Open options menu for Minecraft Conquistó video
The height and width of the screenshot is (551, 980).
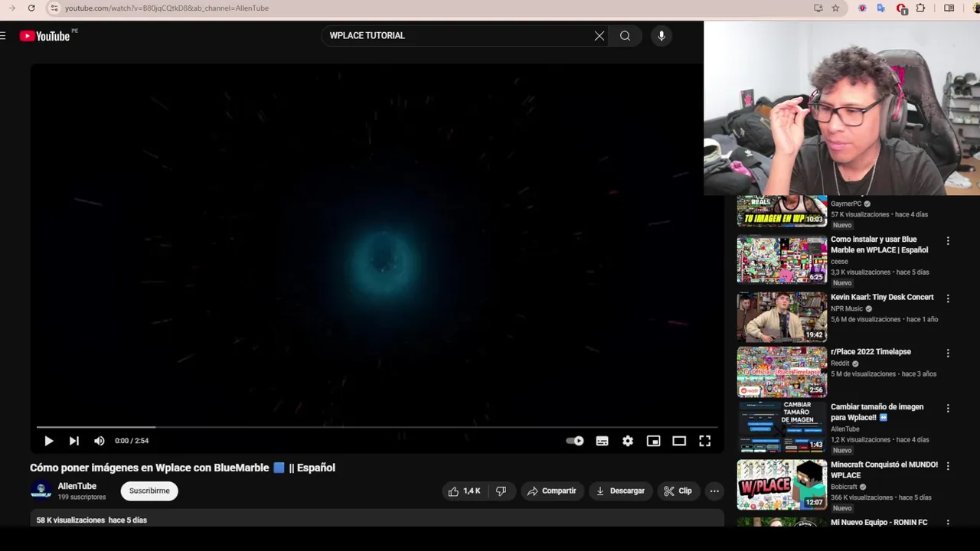pos(948,466)
